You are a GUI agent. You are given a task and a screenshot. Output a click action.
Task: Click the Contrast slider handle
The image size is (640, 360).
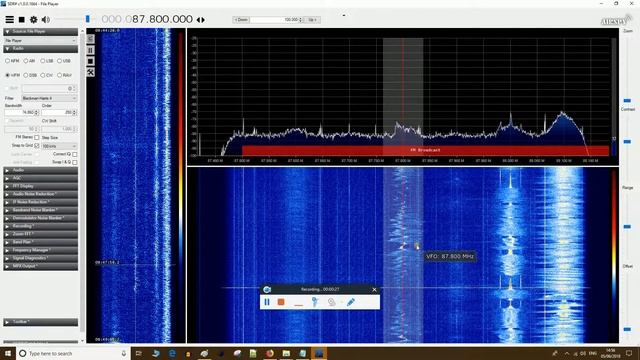[627, 142]
